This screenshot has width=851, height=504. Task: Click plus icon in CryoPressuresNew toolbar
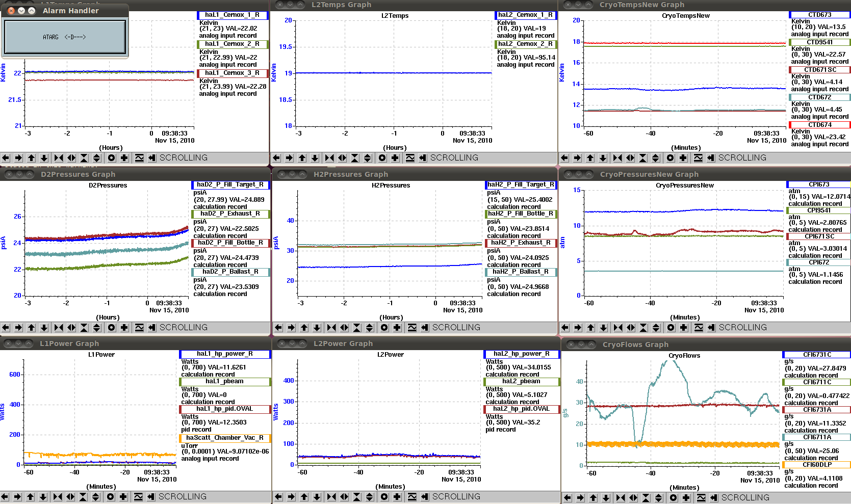pyautogui.click(x=683, y=328)
